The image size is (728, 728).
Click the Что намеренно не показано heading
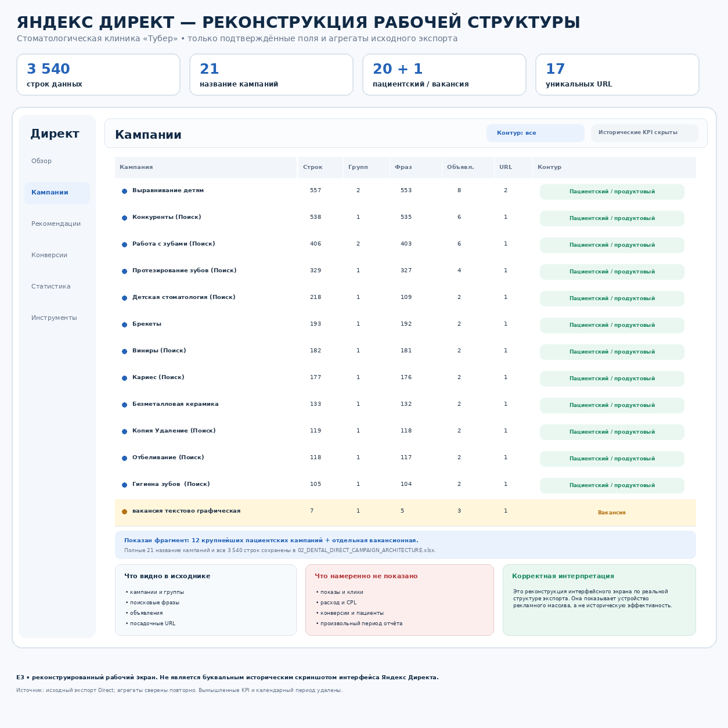pos(366,576)
